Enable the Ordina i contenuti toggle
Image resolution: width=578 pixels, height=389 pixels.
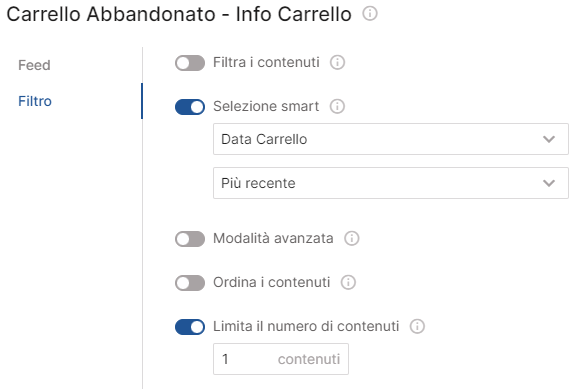click(x=190, y=283)
